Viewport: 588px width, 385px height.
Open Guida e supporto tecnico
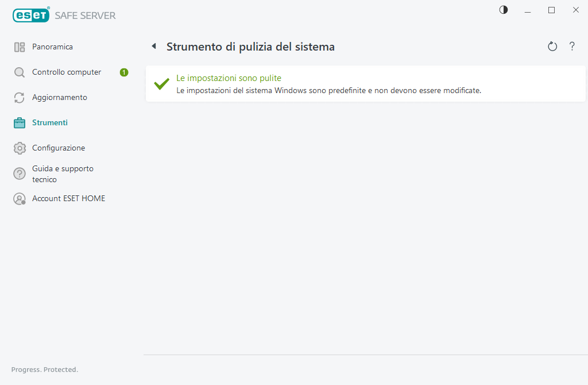[x=63, y=174]
